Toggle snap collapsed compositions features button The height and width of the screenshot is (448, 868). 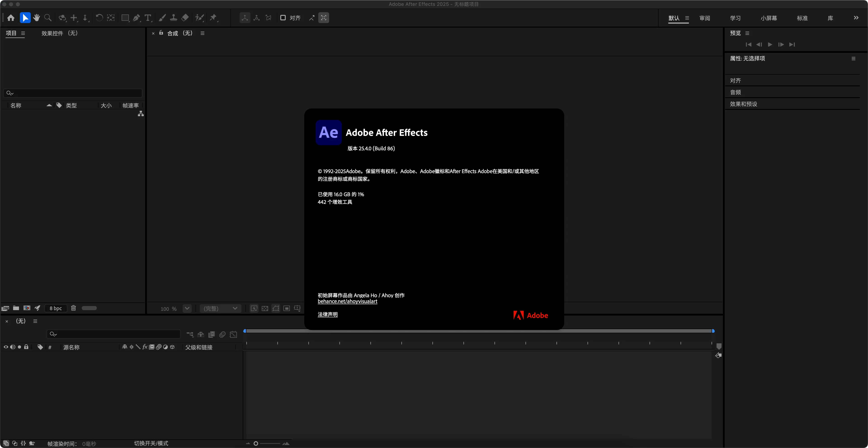pos(324,18)
